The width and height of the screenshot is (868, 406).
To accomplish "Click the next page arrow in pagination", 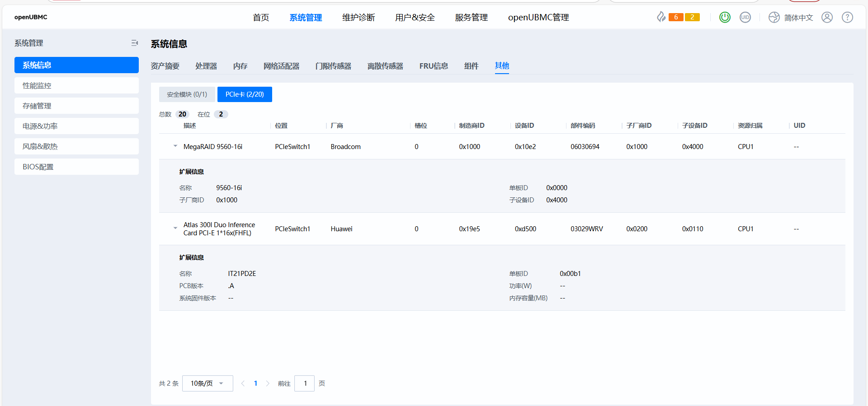I will (x=268, y=383).
